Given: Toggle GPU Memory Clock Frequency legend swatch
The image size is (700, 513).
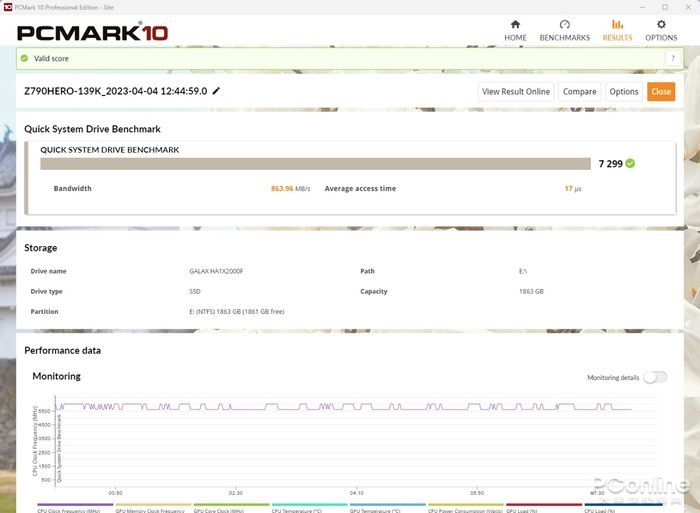Looking at the screenshot, I should point(153,505).
